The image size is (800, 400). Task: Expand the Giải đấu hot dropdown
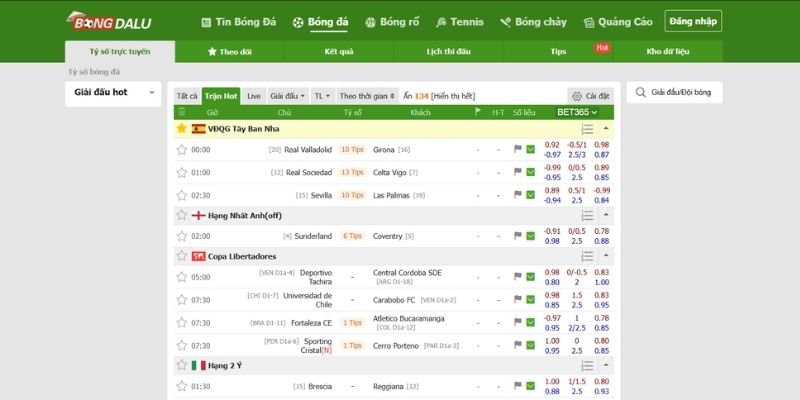tap(112, 92)
